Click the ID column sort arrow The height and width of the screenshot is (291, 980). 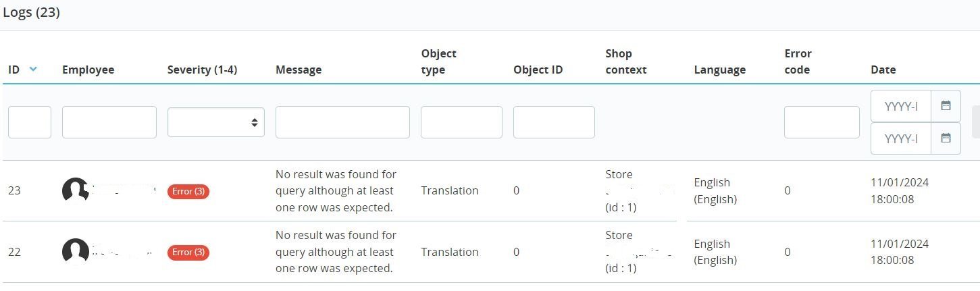point(33,69)
